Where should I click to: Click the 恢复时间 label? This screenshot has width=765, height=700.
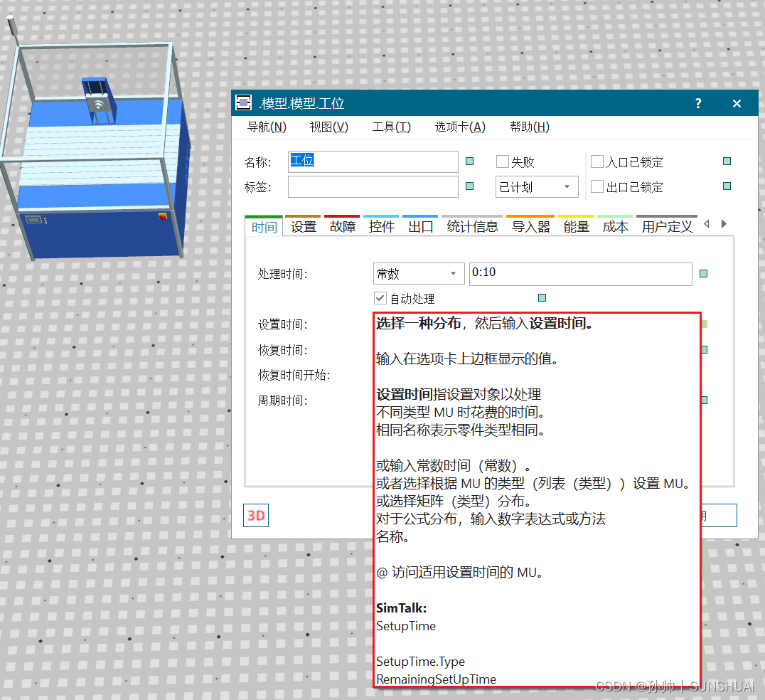tap(282, 350)
